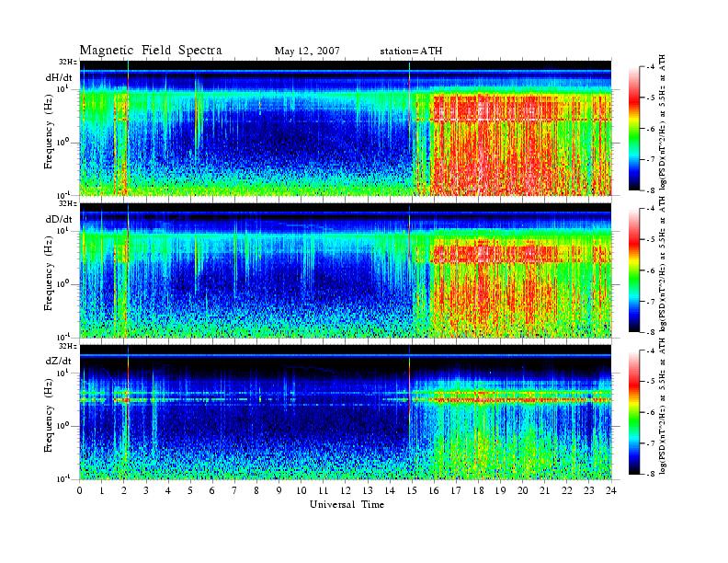This screenshot has width=728, height=563.
Task: Select the 'dH/dt' panel label
Action: (x=59, y=78)
